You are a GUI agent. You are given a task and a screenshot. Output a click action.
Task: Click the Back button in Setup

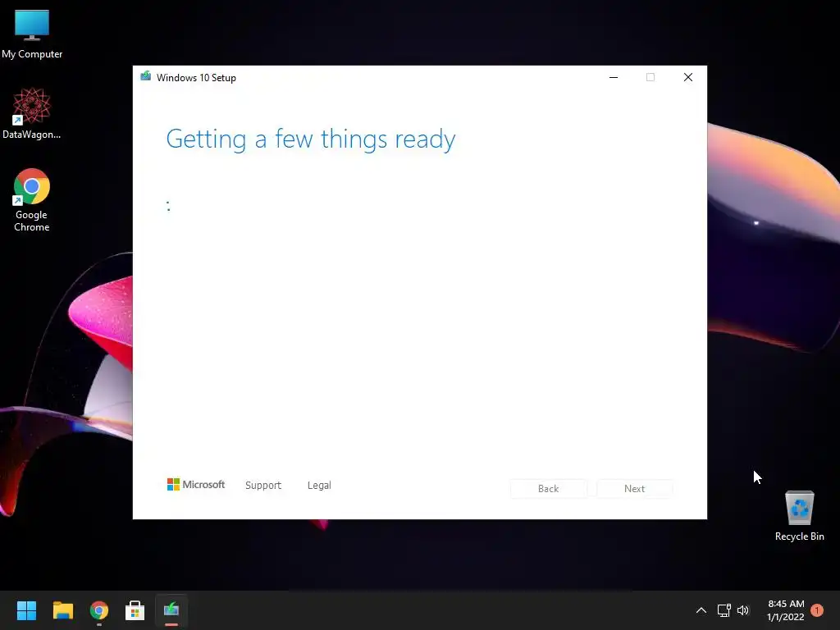point(548,489)
